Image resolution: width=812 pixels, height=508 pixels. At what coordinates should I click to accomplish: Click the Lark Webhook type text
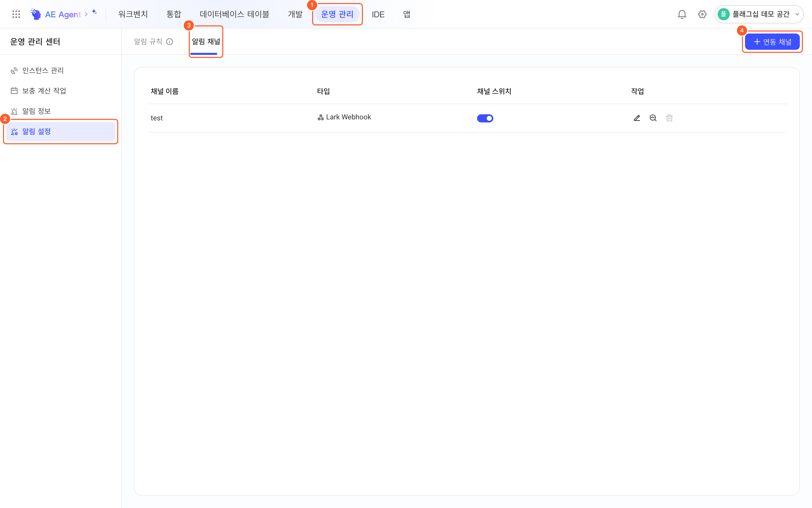click(x=348, y=117)
